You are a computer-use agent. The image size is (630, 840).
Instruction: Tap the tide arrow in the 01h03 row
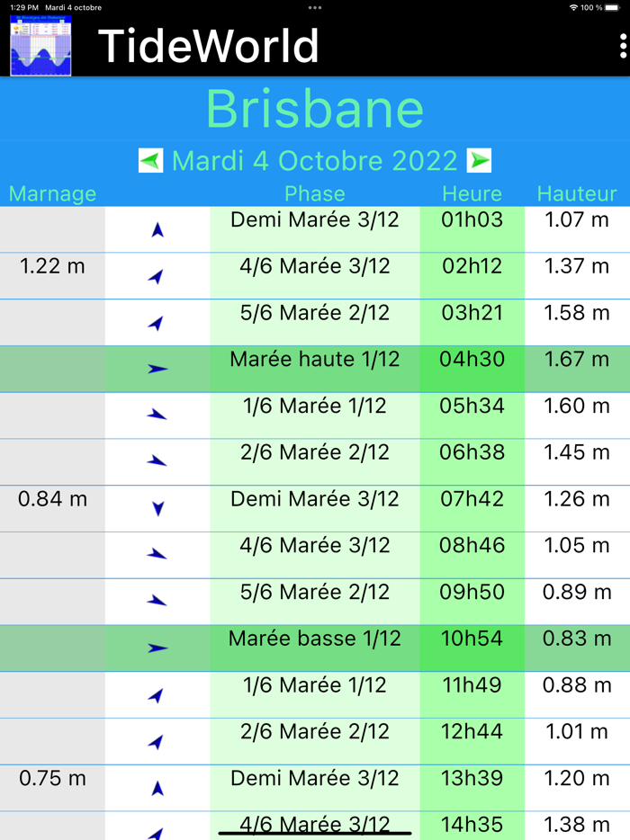(157, 230)
